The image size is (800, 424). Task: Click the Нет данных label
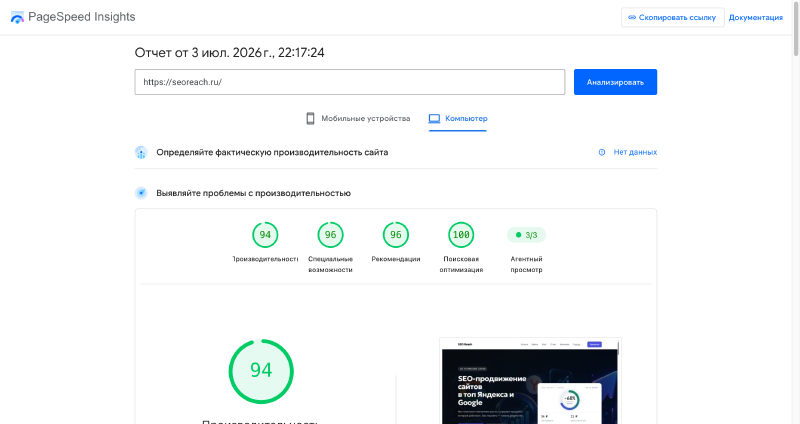tap(635, 152)
